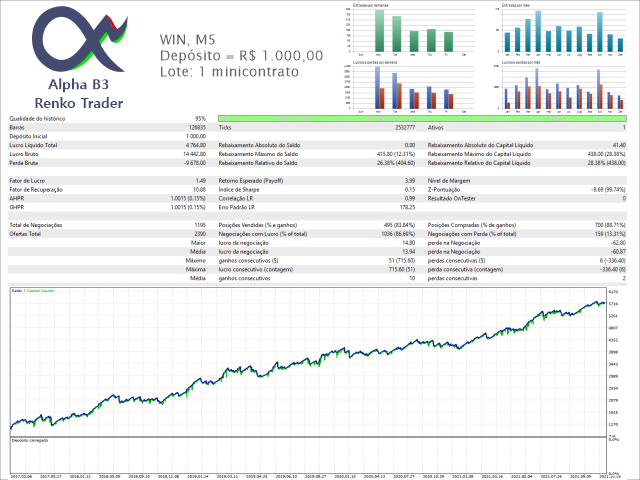Click the "Perda Bruta" label

coord(23,163)
